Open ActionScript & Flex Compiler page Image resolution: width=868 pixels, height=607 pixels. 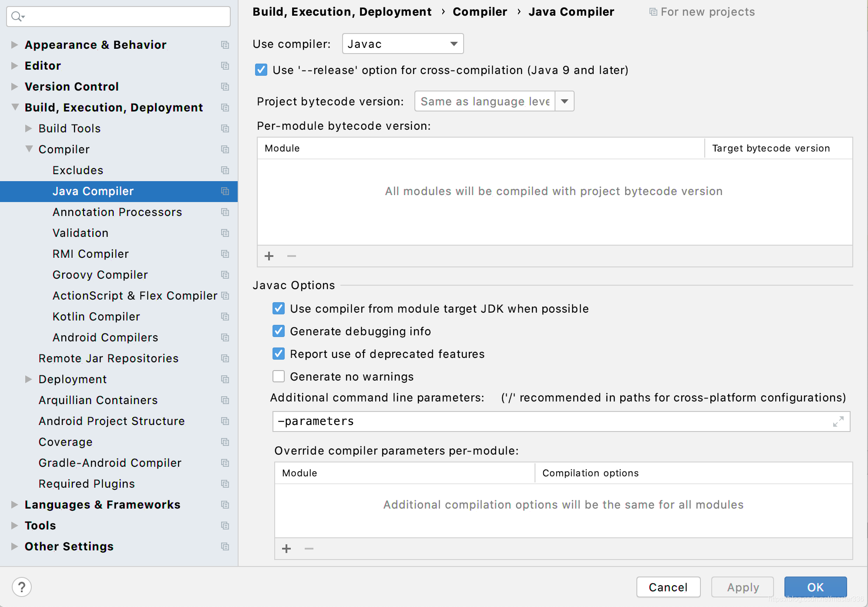[x=135, y=296]
